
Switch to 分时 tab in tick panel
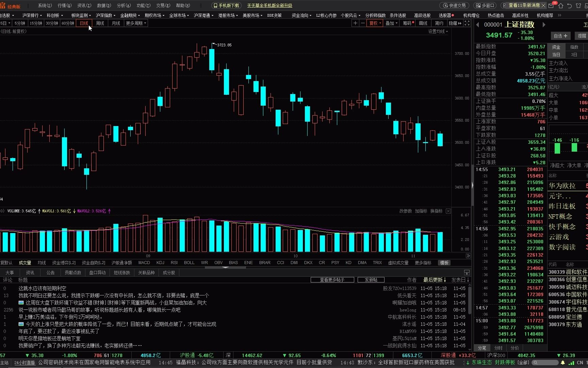[x=499, y=348]
